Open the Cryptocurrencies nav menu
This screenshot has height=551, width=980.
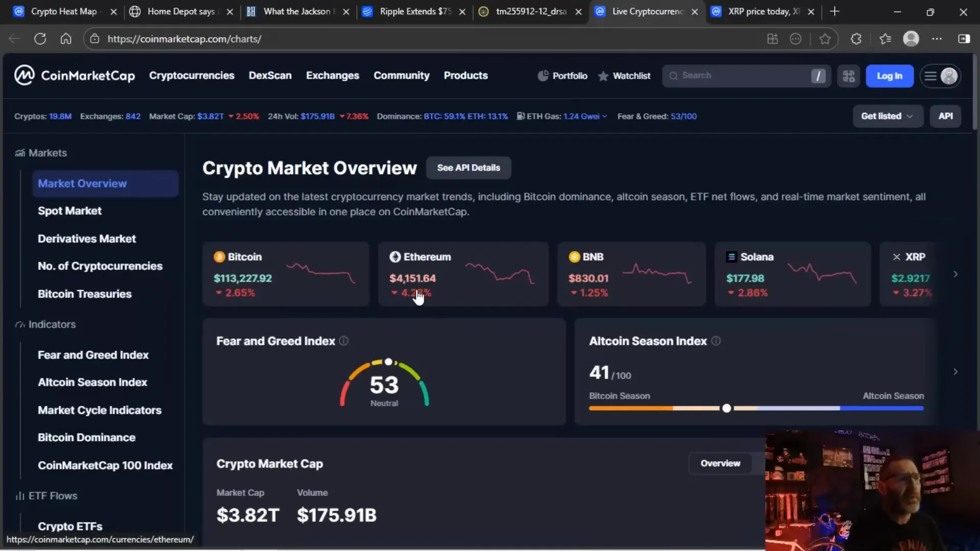[x=191, y=76]
